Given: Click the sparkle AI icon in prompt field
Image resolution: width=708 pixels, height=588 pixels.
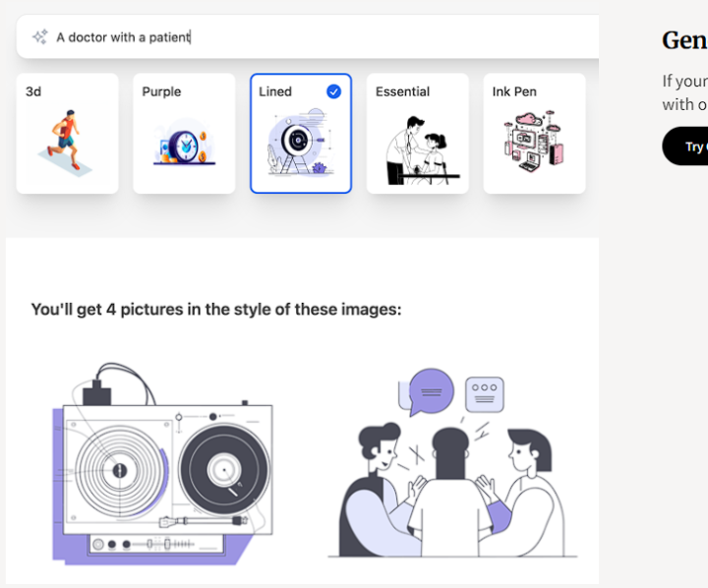Looking at the screenshot, I should pos(39,36).
